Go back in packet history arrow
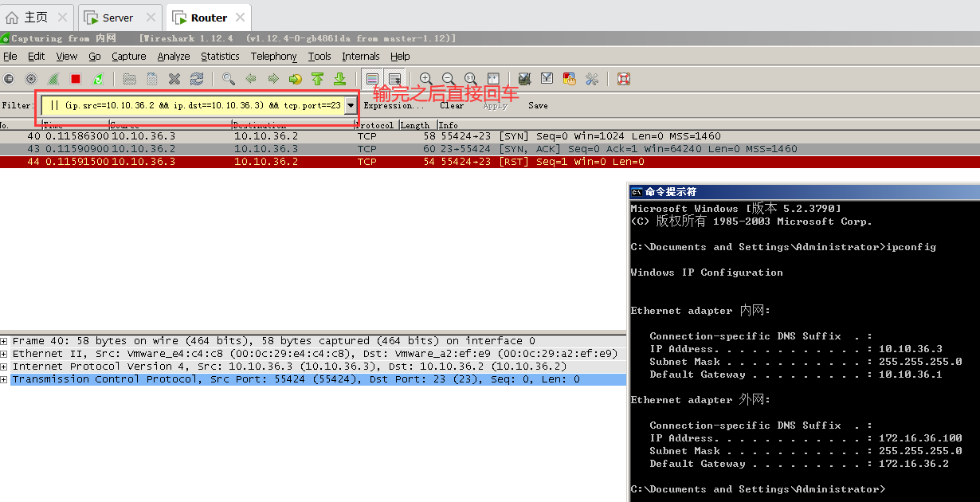This screenshot has width=980, height=502. (x=251, y=79)
